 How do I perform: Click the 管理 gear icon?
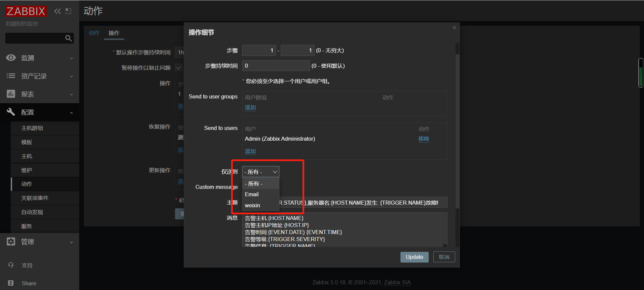click(x=11, y=241)
